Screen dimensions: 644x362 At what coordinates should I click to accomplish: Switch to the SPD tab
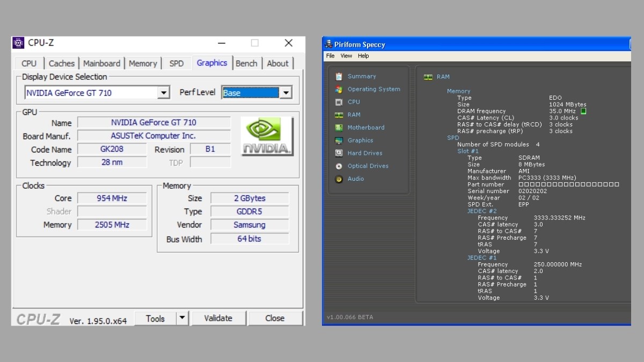click(177, 63)
